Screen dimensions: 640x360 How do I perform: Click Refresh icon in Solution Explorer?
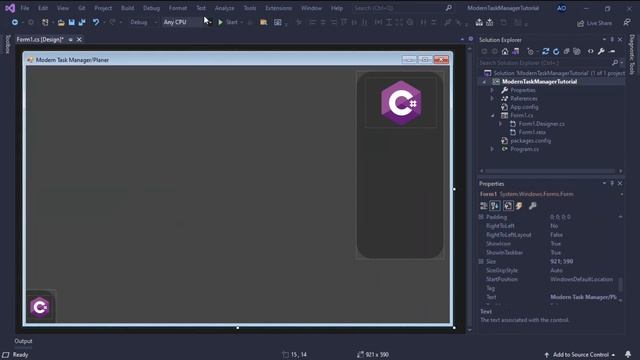click(556, 51)
